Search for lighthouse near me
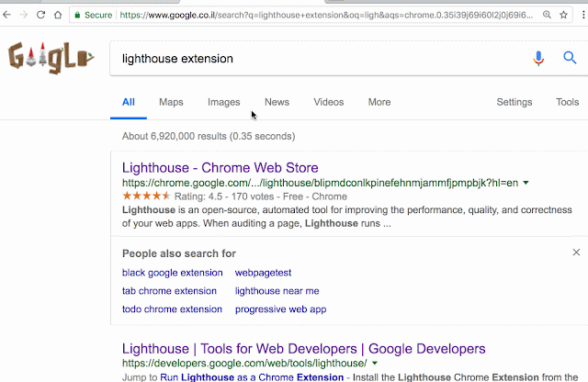588x382 pixels. pyautogui.click(x=277, y=291)
